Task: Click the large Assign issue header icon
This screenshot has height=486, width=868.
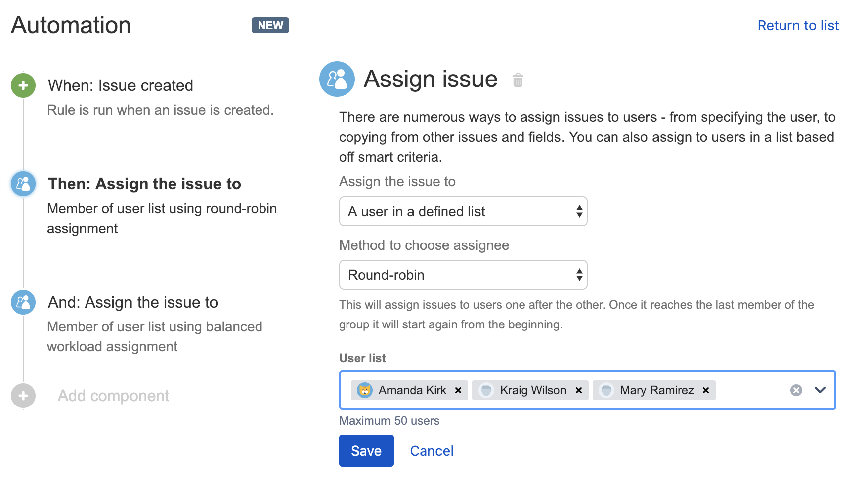Action: (337, 79)
